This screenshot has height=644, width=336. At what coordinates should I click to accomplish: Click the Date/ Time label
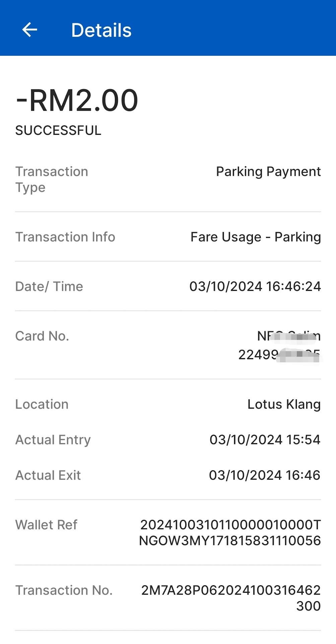[49, 286]
